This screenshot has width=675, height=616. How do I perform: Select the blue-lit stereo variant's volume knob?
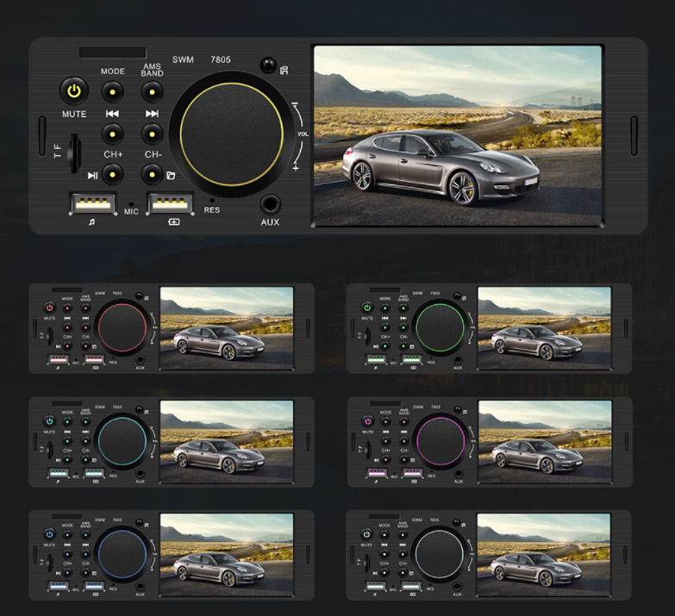[x=122, y=554]
